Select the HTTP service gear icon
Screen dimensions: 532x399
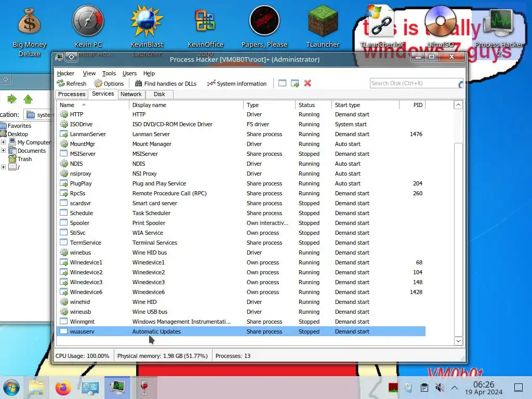(64, 114)
